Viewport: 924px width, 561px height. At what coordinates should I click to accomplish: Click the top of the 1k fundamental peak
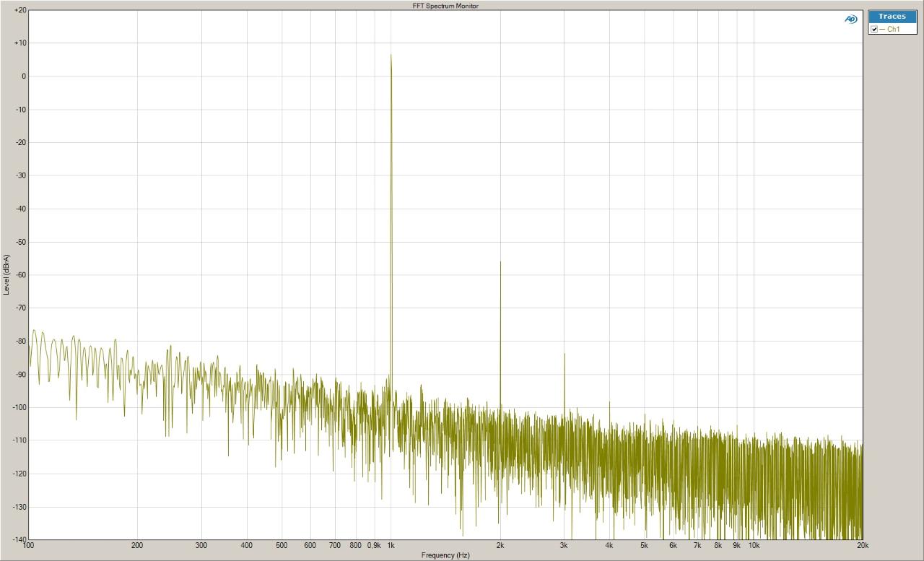pos(391,55)
